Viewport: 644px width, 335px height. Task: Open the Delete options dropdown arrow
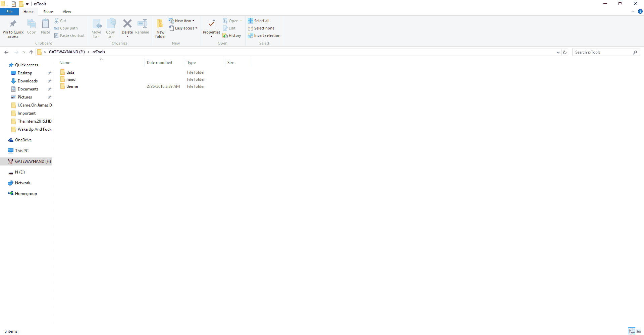pos(127,36)
